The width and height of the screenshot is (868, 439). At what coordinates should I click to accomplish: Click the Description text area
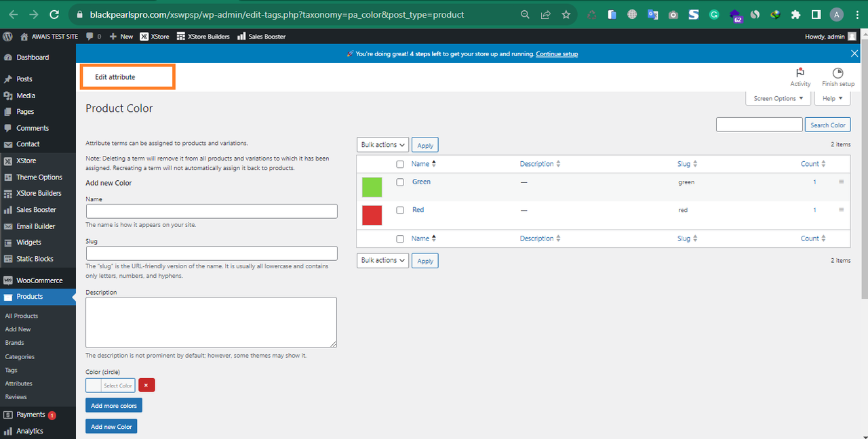(212, 322)
